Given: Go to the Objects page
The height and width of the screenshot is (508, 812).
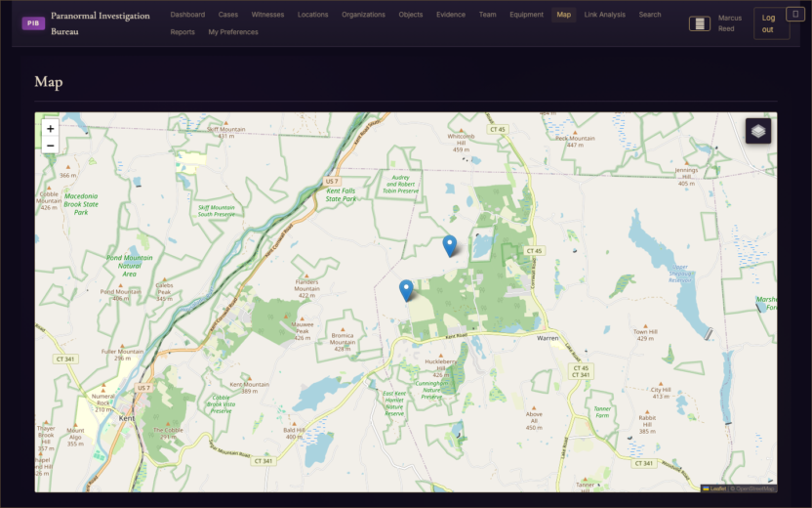Looking at the screenshot, I should (x=411, y=15).
